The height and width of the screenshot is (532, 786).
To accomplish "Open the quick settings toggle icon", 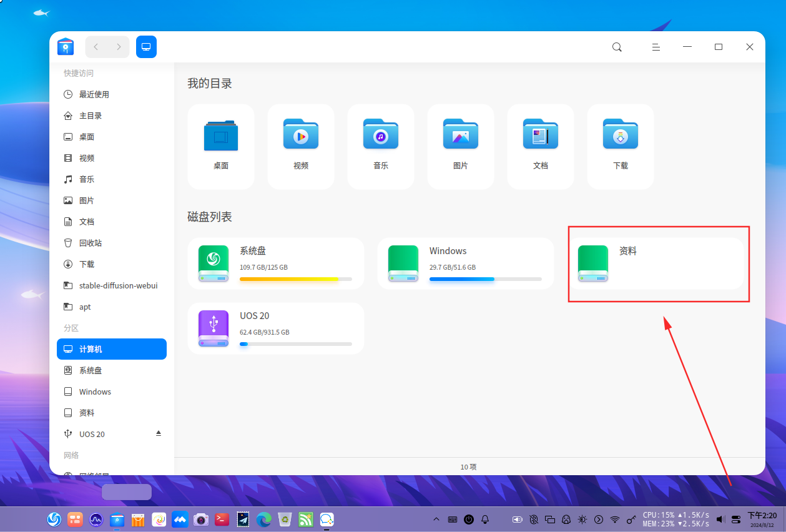I will [736, 519].
